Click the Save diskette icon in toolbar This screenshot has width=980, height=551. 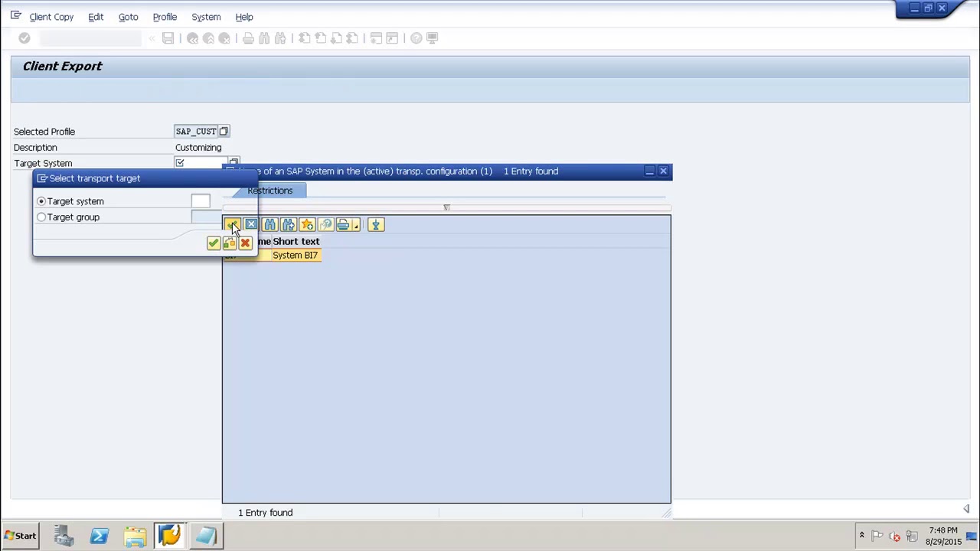[x=168, y=38]
